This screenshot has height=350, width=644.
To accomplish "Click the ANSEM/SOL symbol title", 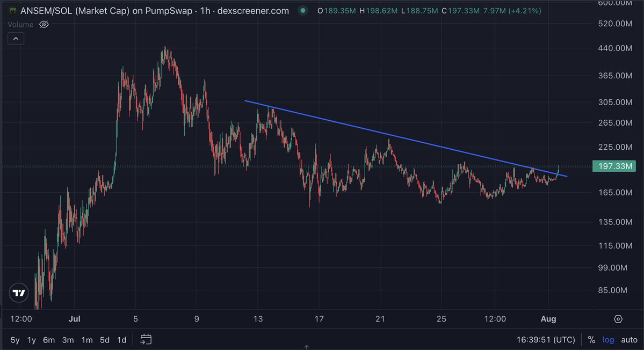I will point(155,11).
